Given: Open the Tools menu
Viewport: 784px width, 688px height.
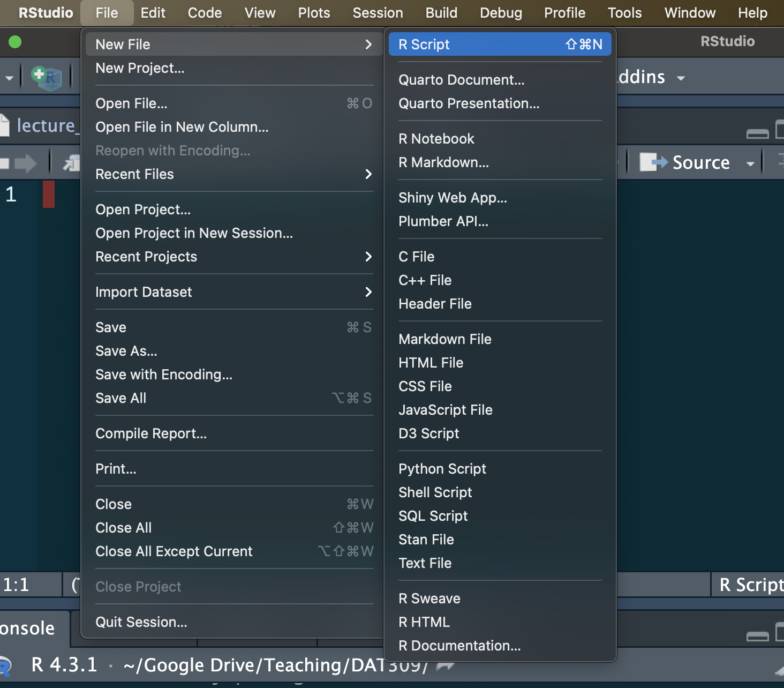Looking at the screenshot, I should (x=624, y=13).
